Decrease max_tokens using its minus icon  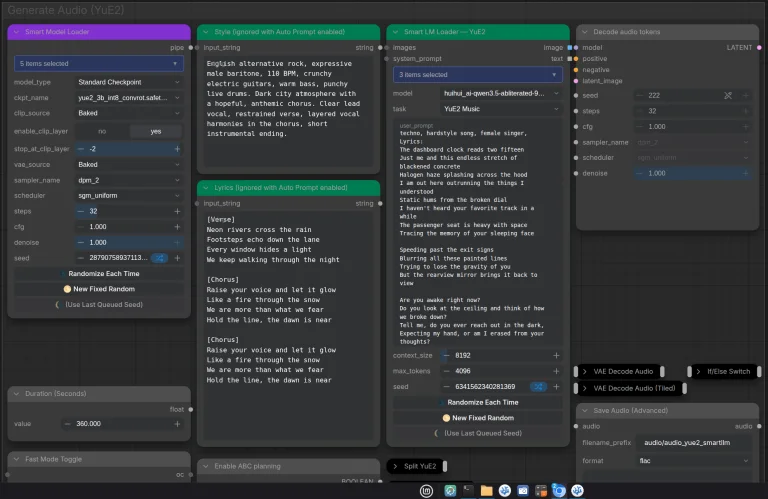click(446, 371)
